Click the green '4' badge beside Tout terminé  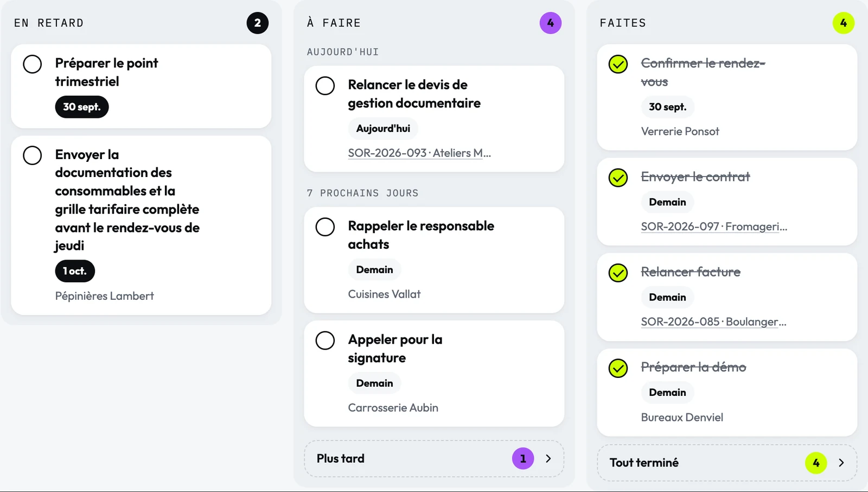point(816,463)
